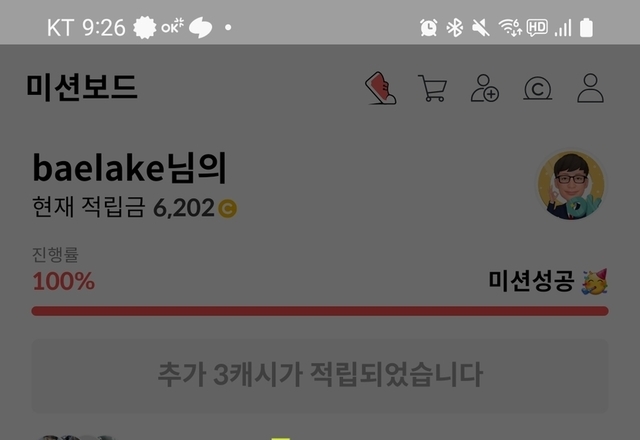Image resolution: width=640 pixels, height=440 pixels.
Task: Tap the red sneaker step-counter icon
Action: pos(380,88)
